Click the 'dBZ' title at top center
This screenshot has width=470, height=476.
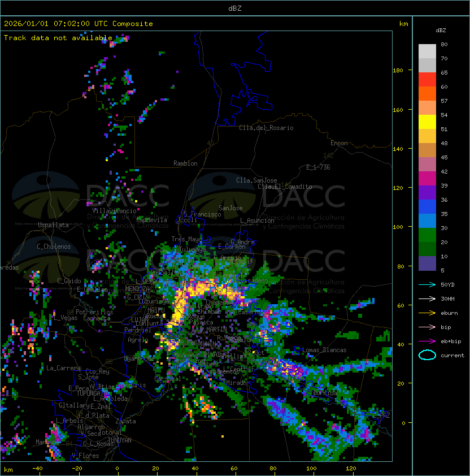tap(235, 8)
